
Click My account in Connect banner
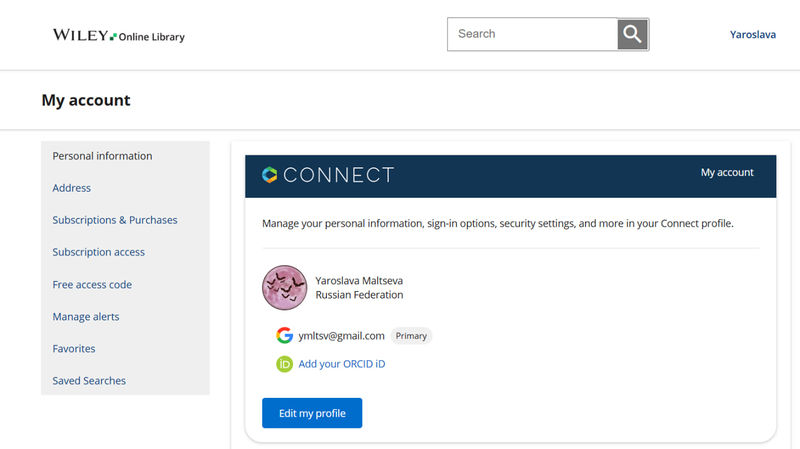pyautogui.click(x=727, y=173)
